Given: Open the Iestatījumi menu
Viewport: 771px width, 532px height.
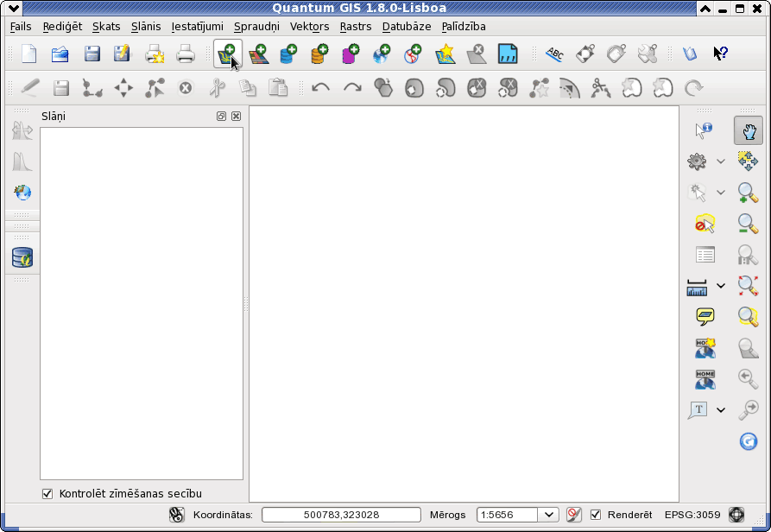Looking at the screenshot, I should click(x=197, y=27).
